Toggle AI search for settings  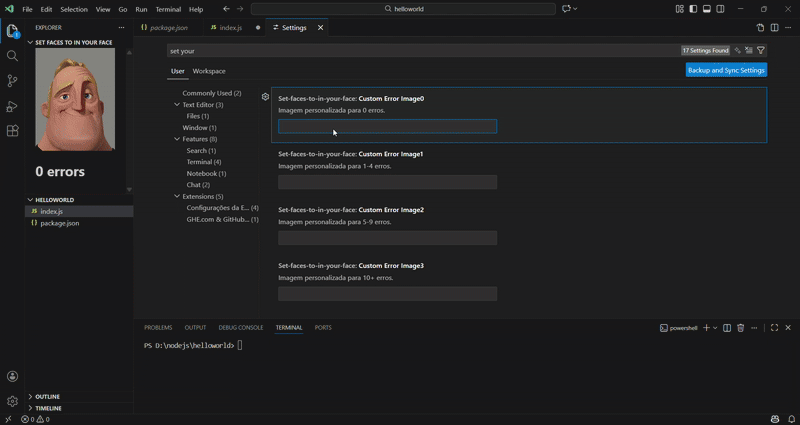point(737,51)
